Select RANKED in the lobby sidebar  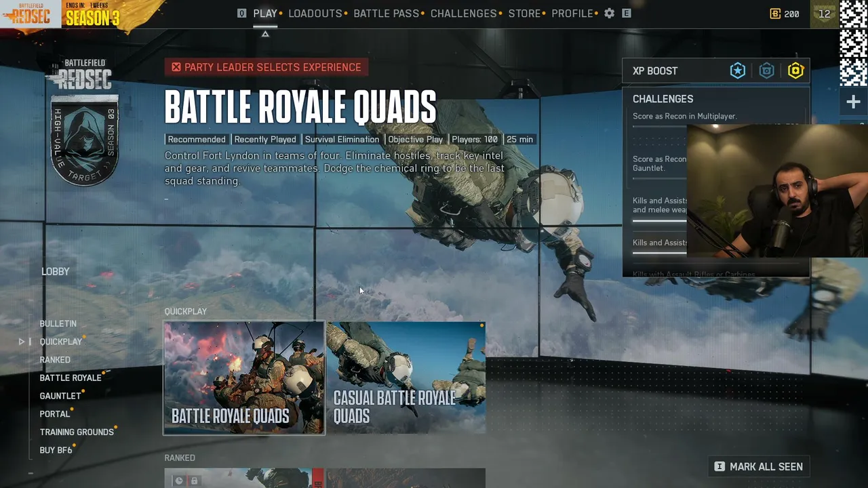click(x=55, y=360)
